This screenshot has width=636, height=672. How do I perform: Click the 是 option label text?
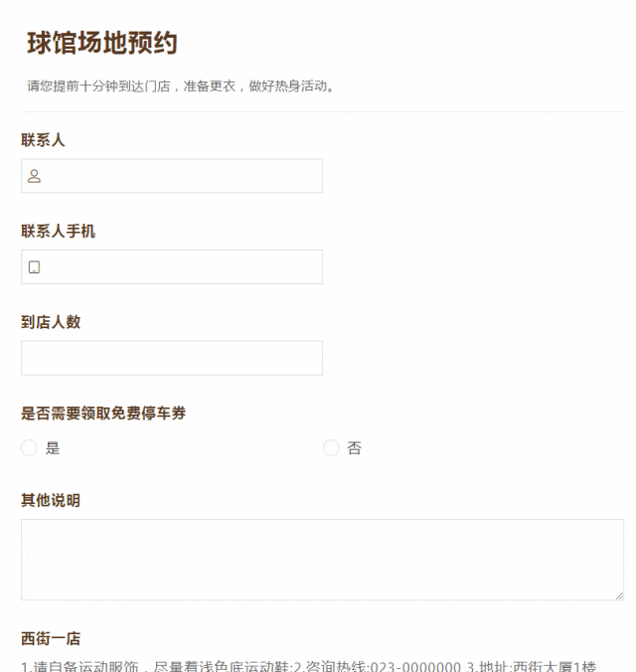(x=53, y=448)
